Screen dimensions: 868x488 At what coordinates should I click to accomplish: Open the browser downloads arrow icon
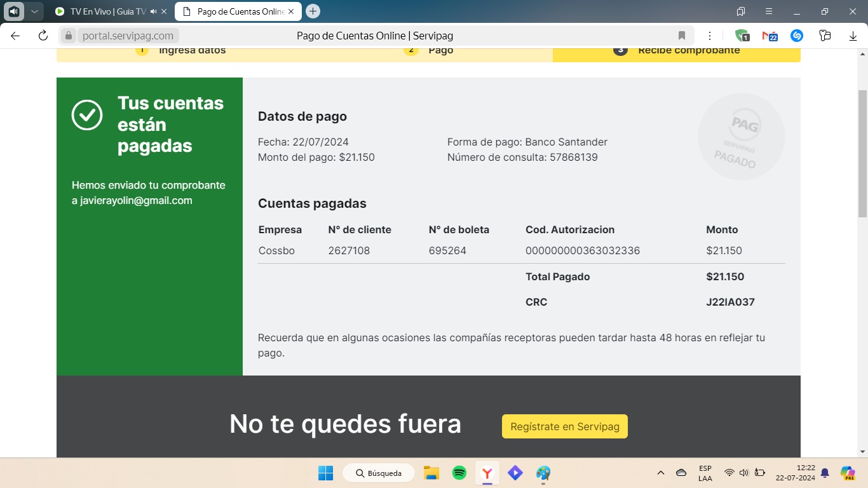tap(853, 36)
